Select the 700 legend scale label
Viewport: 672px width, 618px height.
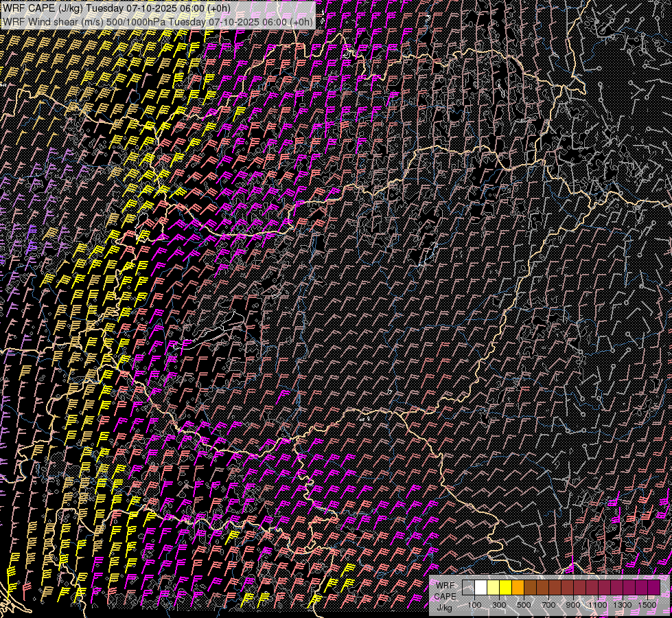click(x=548, y=604)
